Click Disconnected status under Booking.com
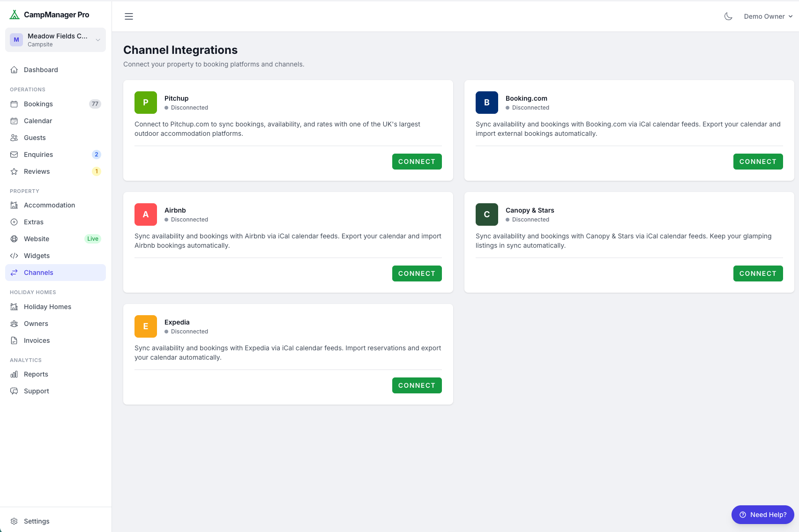This screenshot has height=532, width=799. coord(527,108)
